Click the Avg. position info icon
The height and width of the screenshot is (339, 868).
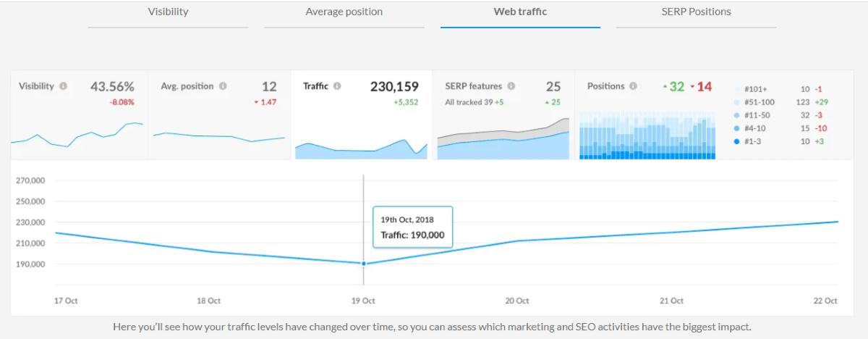[x=223, y=86]
